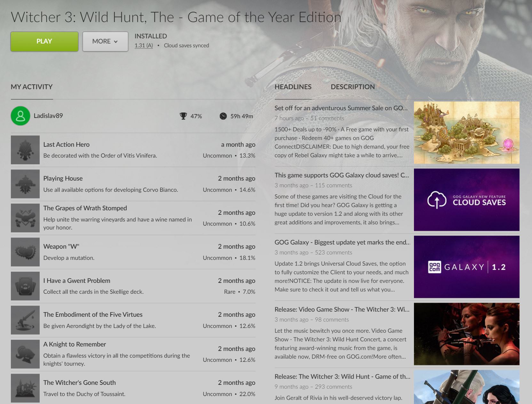532x404 pixels.
Task: Click the Ladislav89 green avatar icon
Action: 20,116
